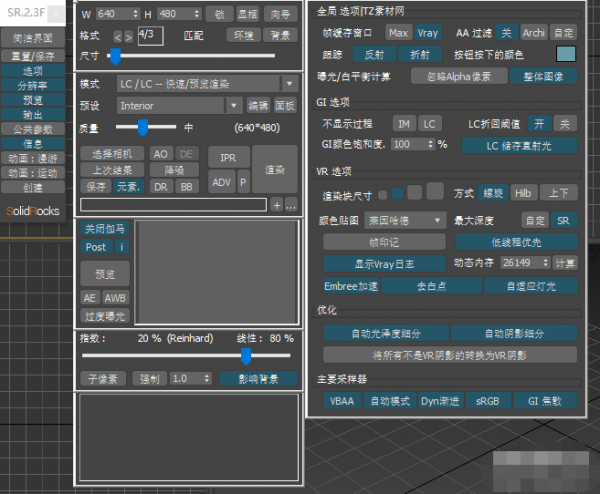Click the 选择相机 button
The image size is (600, 494).
click(112, 154)
